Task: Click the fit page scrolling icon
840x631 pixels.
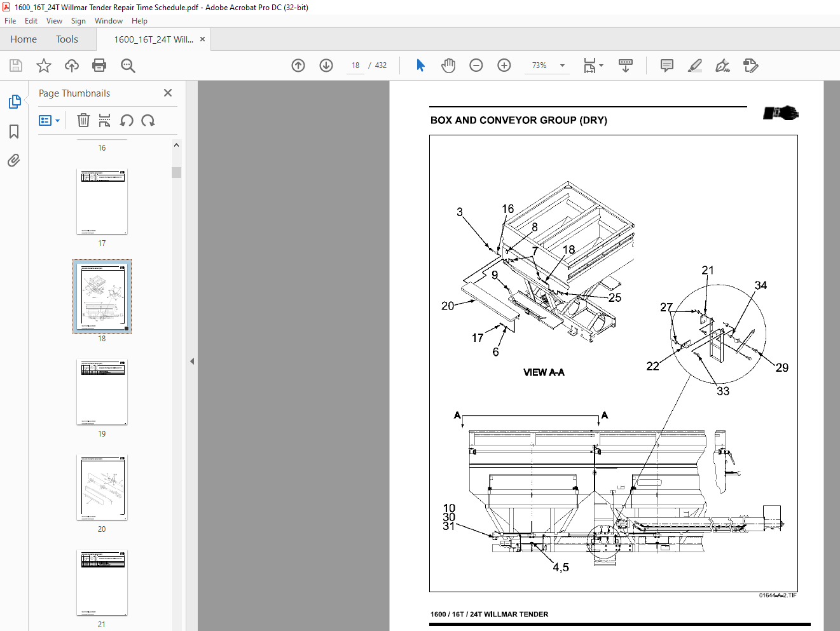Action: (589, 65)
